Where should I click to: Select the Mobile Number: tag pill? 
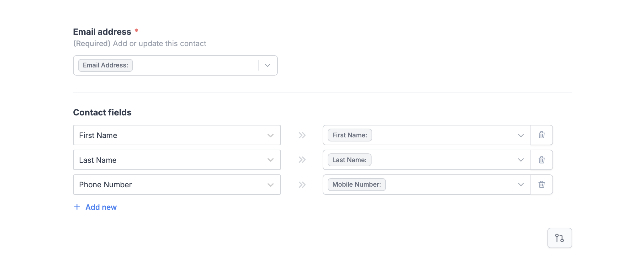click(356, 184)
